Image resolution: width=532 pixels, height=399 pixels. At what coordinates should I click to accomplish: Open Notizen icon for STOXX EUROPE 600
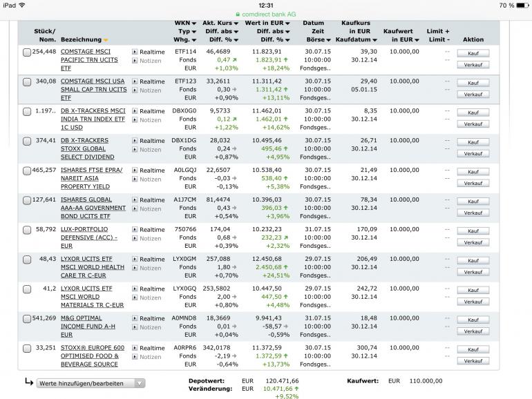[135, 357]
